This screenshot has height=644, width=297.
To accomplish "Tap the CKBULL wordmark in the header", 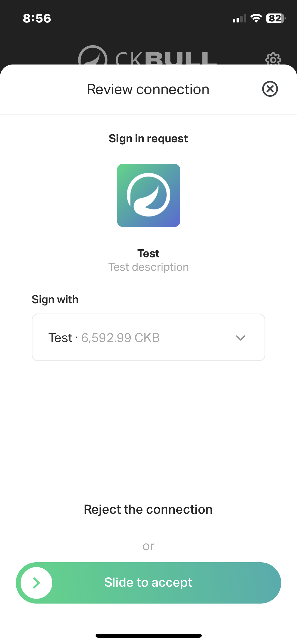I will pyautogui.click(x=166, y=58).
